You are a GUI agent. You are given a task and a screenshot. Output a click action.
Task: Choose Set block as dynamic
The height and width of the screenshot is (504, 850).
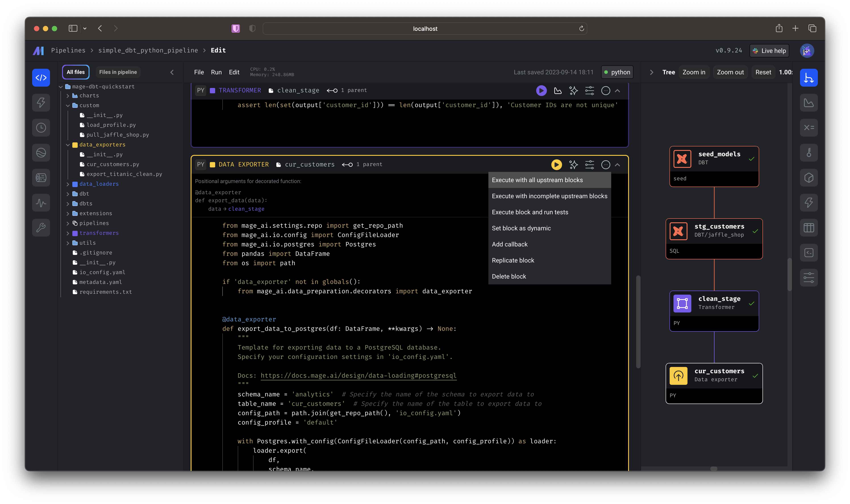pos(549,228)
